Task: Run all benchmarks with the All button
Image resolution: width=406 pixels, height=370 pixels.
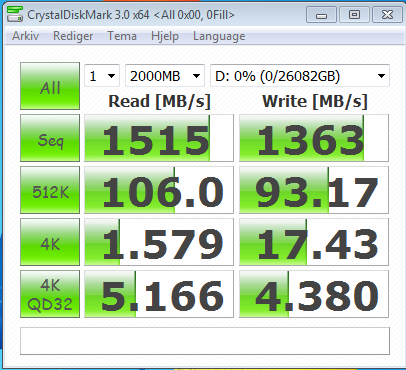Action: [x=50, y=86]
